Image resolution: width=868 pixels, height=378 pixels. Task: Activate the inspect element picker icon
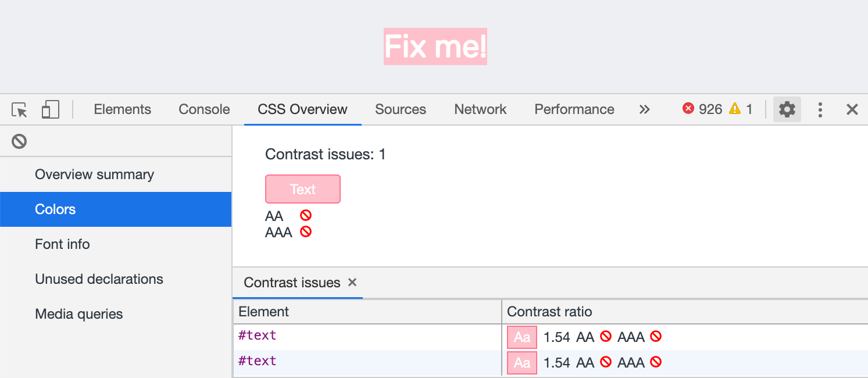(x=19, y=109)
